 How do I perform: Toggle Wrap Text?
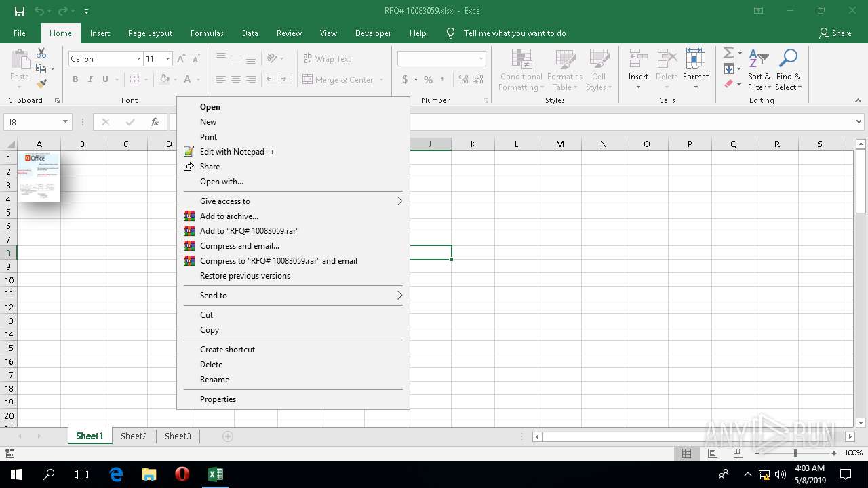[327, 59]
